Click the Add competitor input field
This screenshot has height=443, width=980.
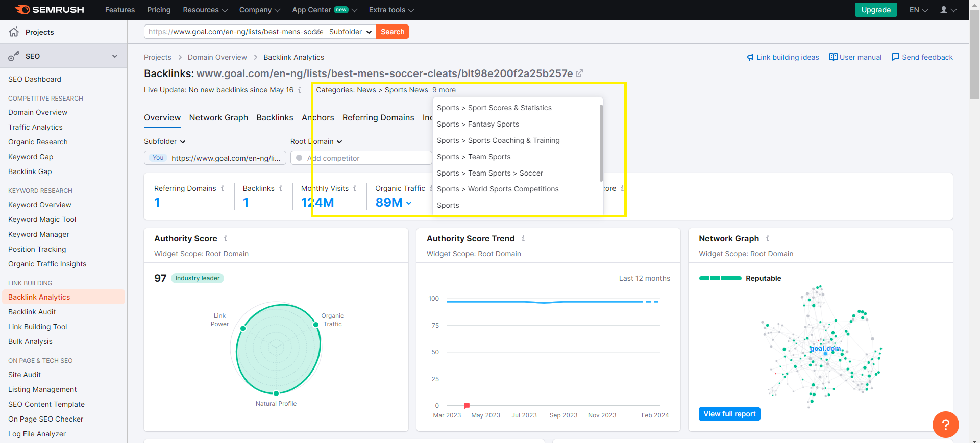tap(361, 158)
